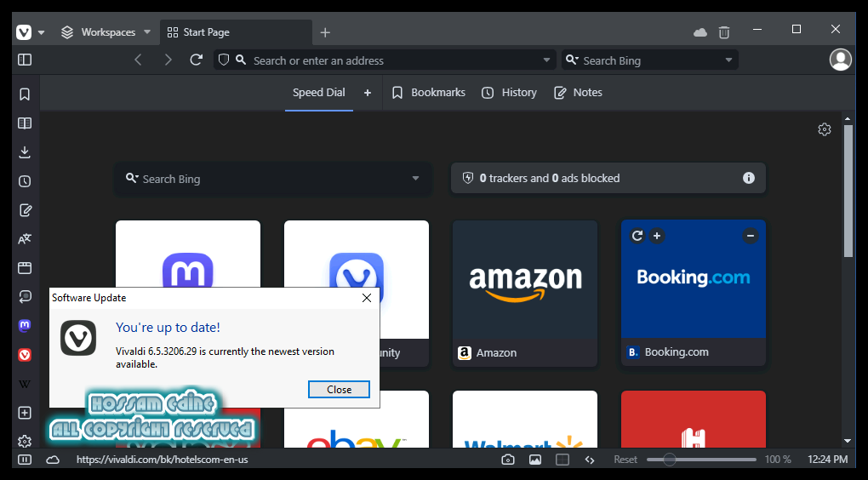Switch search engine via toolbar magnifier icon

[x=573, y=60]
